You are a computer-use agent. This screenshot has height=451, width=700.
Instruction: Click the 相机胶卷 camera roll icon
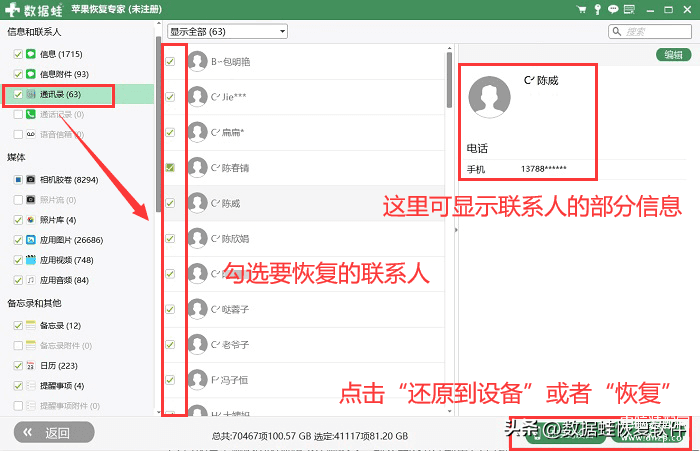(31, 180)
